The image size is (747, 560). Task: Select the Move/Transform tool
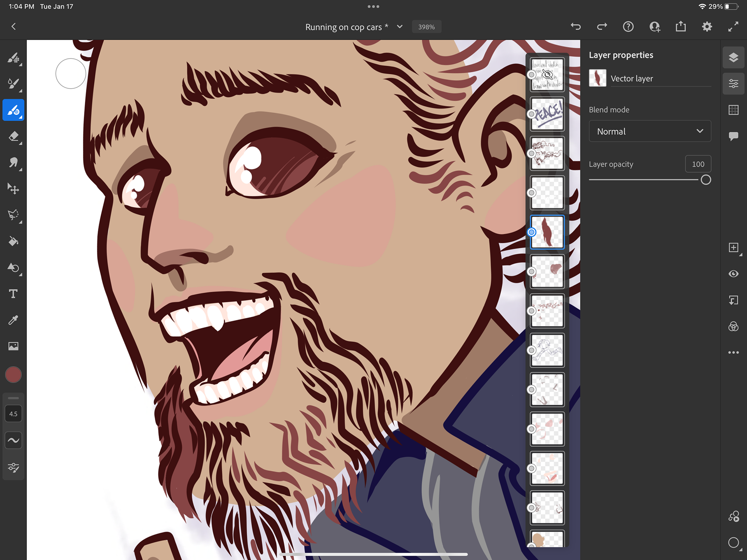14,189
